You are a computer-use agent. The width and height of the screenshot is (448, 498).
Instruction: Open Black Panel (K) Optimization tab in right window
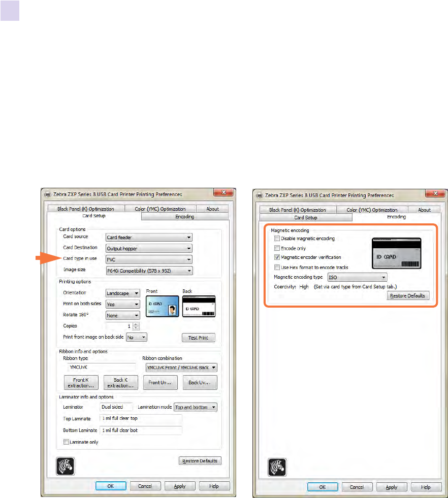point(297,210)
